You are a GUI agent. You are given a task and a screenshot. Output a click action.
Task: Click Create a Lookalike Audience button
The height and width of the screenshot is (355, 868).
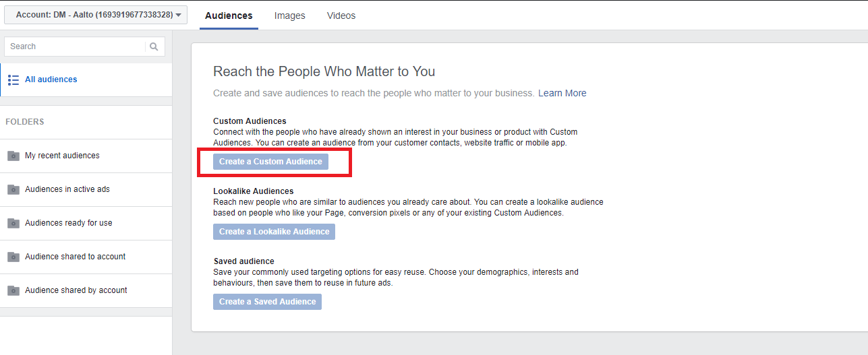[x=274, y=232]
